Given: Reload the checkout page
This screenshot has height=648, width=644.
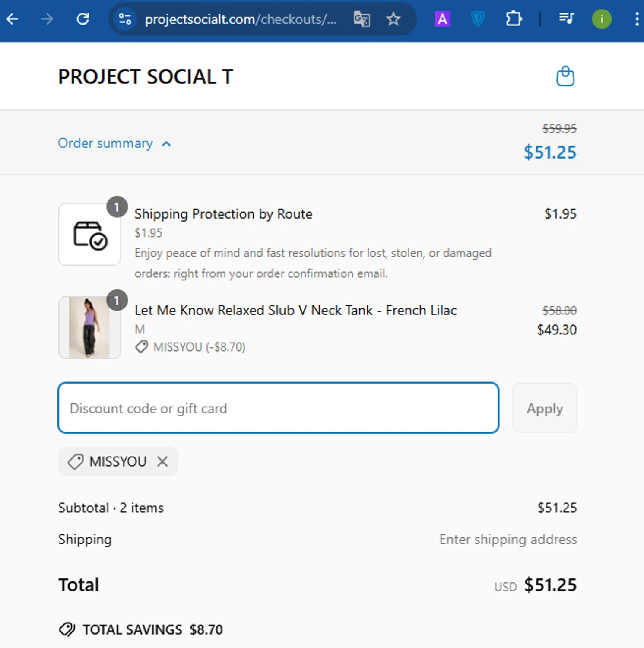Looking at the screenshot, I should pos(82,19).
